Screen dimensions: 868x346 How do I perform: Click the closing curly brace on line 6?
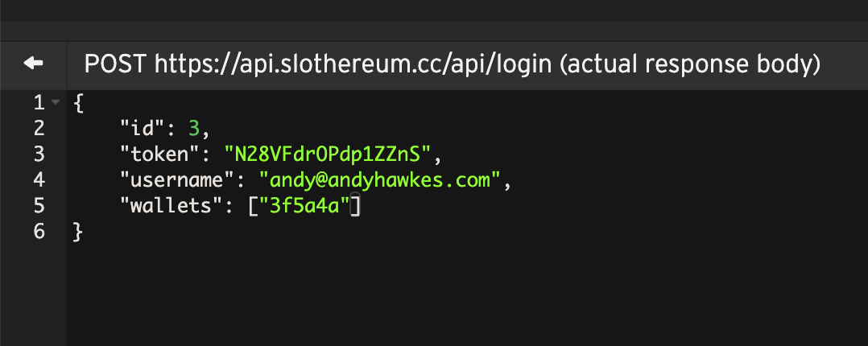(x=77, y=232)
